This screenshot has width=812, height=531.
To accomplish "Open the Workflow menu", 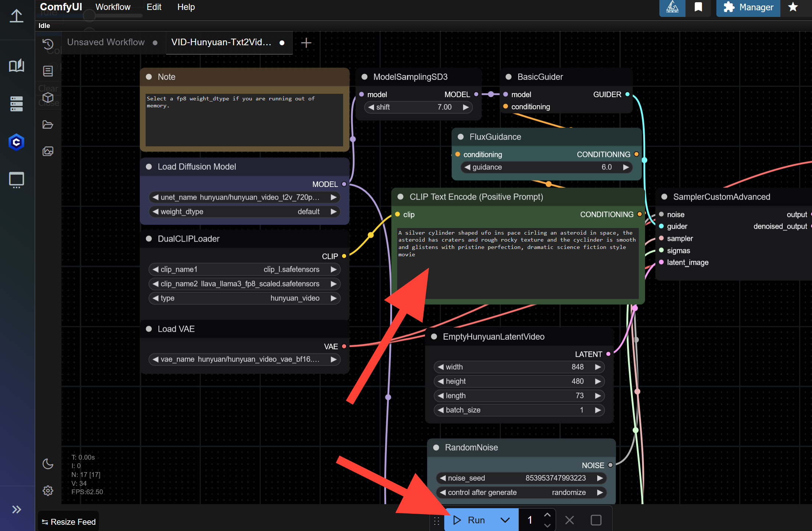I will 113,7.
